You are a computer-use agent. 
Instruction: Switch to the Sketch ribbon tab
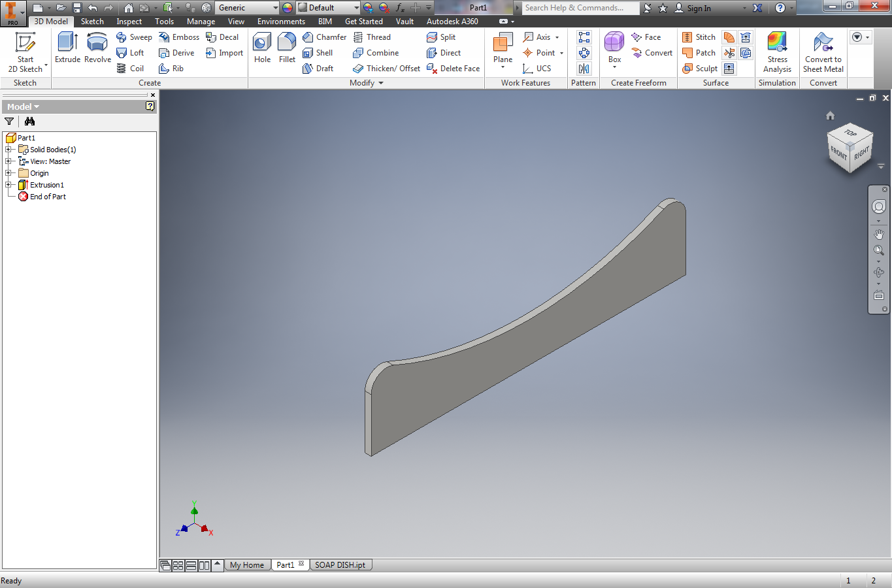pyautogui.click(x=92, y=22)
